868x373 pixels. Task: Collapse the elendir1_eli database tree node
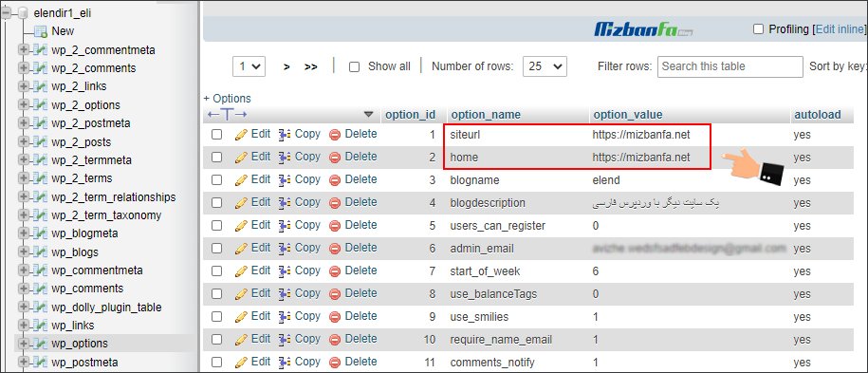click(7, 13)
